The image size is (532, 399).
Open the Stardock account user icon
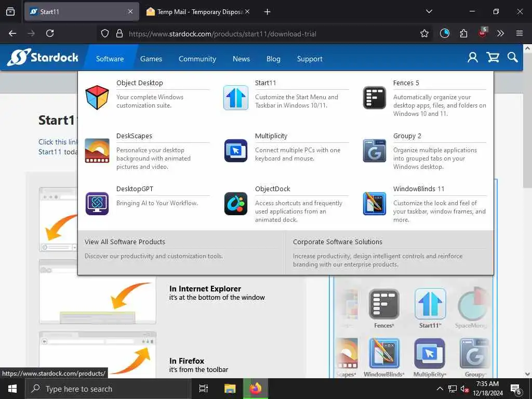tap(473, 57)
